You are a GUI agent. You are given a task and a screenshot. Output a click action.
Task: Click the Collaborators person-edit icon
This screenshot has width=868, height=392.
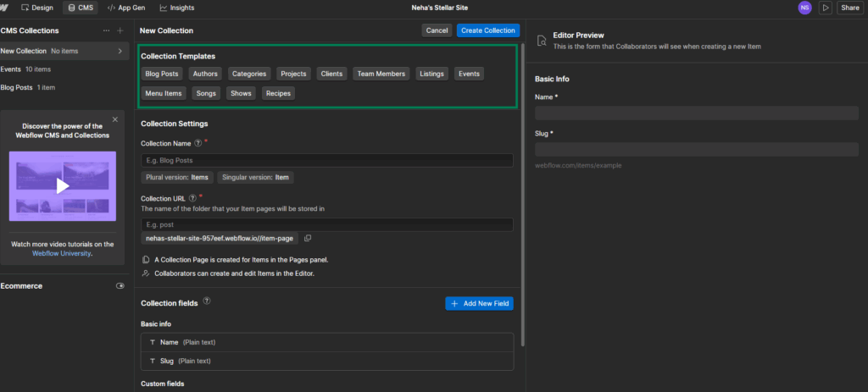pos(146,273)
